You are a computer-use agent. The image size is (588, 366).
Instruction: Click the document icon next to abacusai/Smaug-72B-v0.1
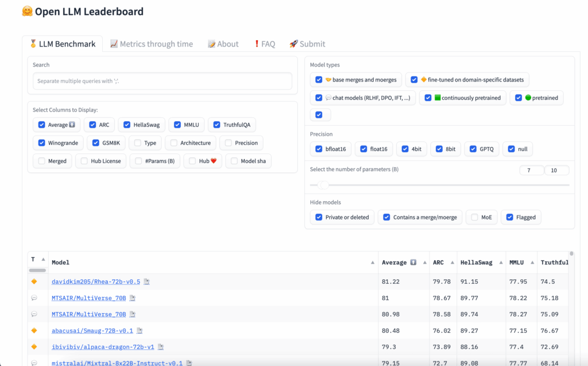click(x=139, y=331)
